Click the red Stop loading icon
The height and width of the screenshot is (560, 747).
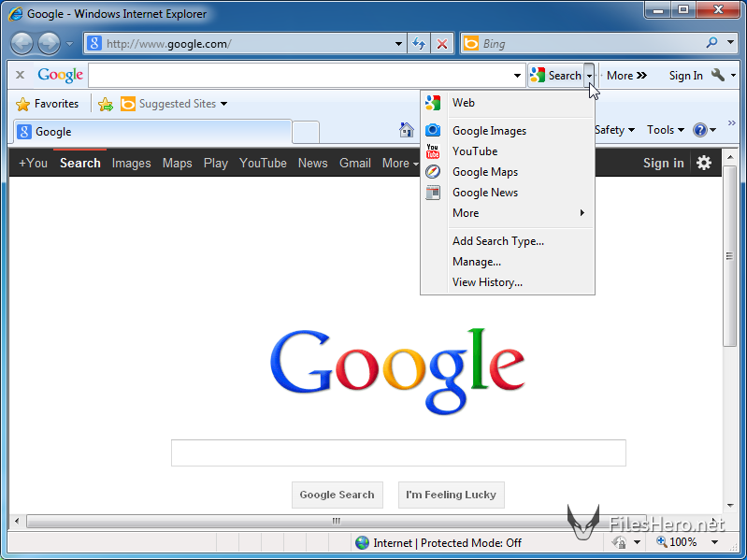click(x=442, y=44)
